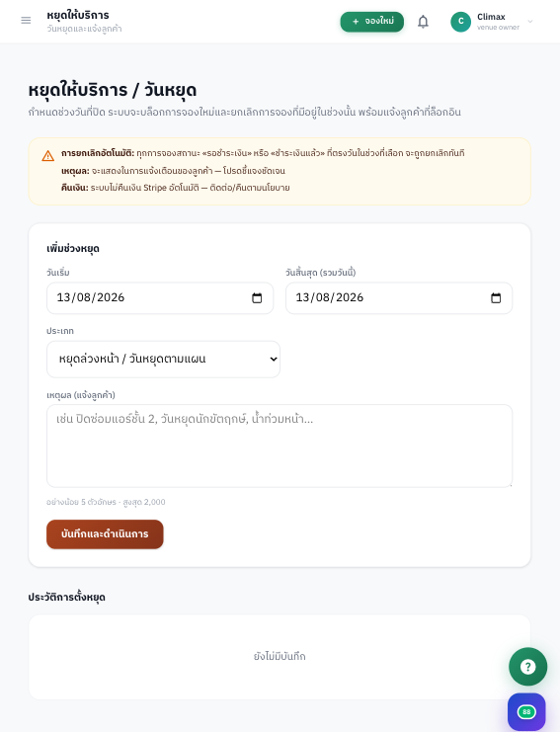Click into the เหตุผล reason textarea

click(280, 446)
